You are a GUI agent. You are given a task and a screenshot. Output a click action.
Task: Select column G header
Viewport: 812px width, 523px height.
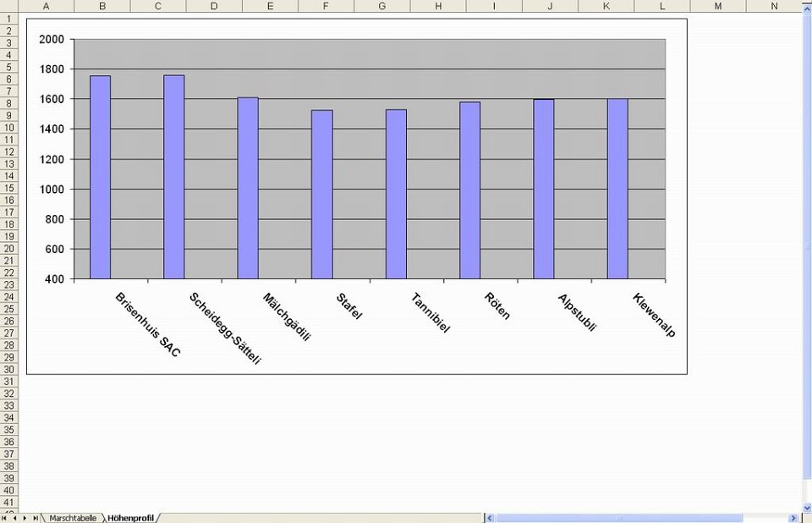[x=382, y=6]
